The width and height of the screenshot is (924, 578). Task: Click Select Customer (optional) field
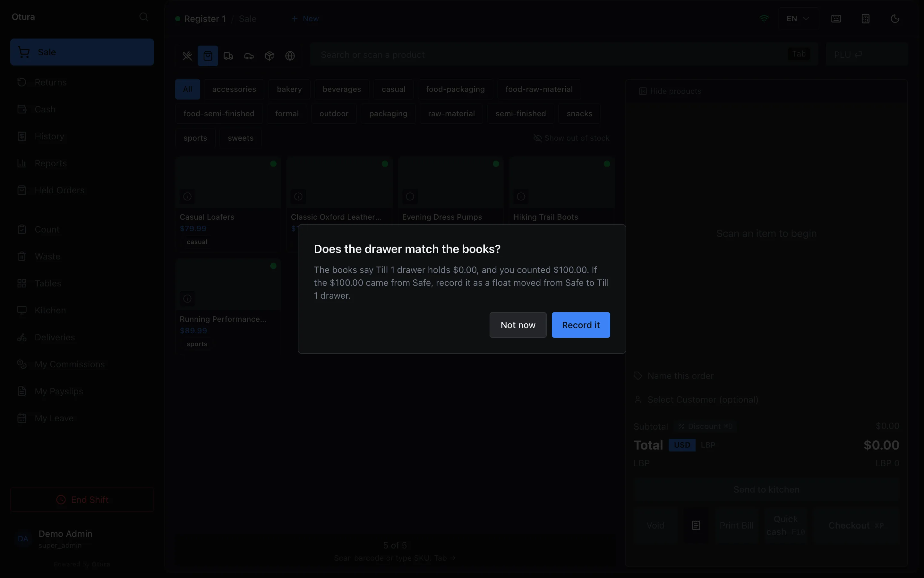(x=766, y=399)
